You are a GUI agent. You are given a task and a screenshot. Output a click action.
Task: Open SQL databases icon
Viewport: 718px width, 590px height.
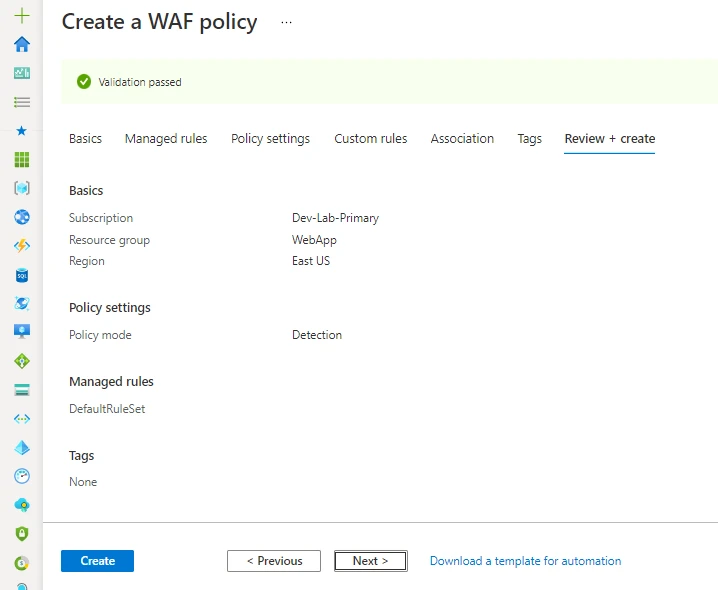(22, 275)
